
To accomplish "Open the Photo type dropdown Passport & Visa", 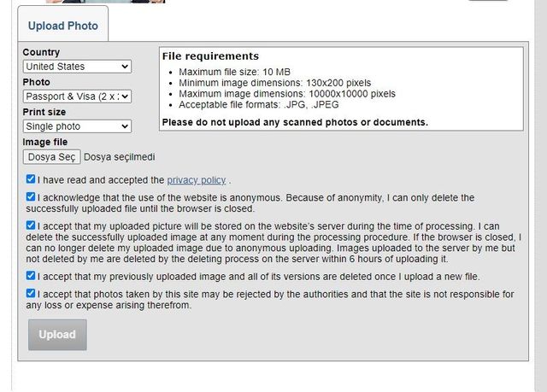I will click(x=77, y=97).
